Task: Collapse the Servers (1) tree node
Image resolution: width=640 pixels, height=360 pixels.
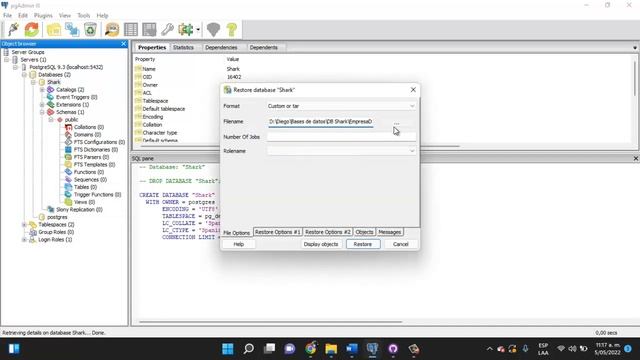Action: coord(7,60)
